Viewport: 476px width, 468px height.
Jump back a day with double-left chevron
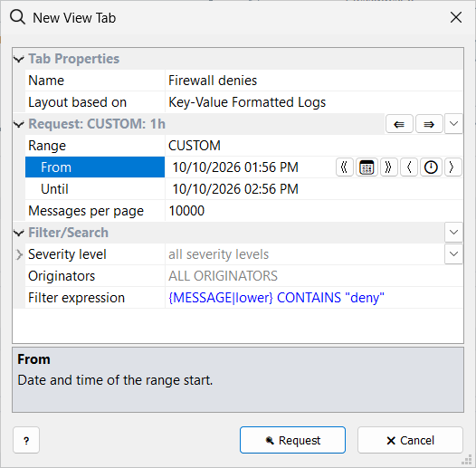tap(344, 167)
